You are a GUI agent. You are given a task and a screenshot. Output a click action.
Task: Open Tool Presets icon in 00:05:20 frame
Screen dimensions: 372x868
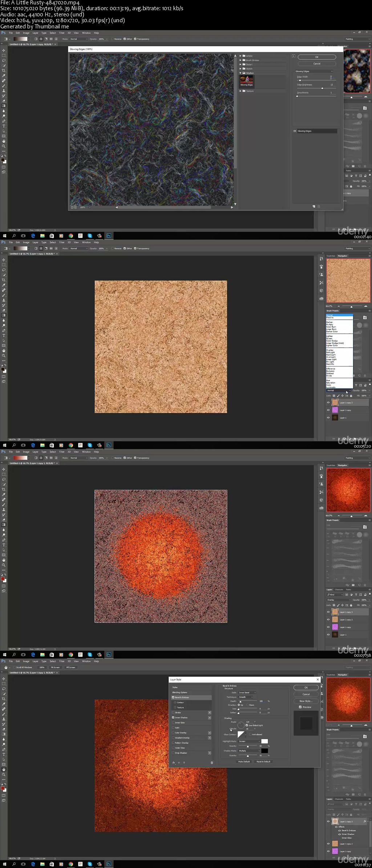[x=321, y=283]
